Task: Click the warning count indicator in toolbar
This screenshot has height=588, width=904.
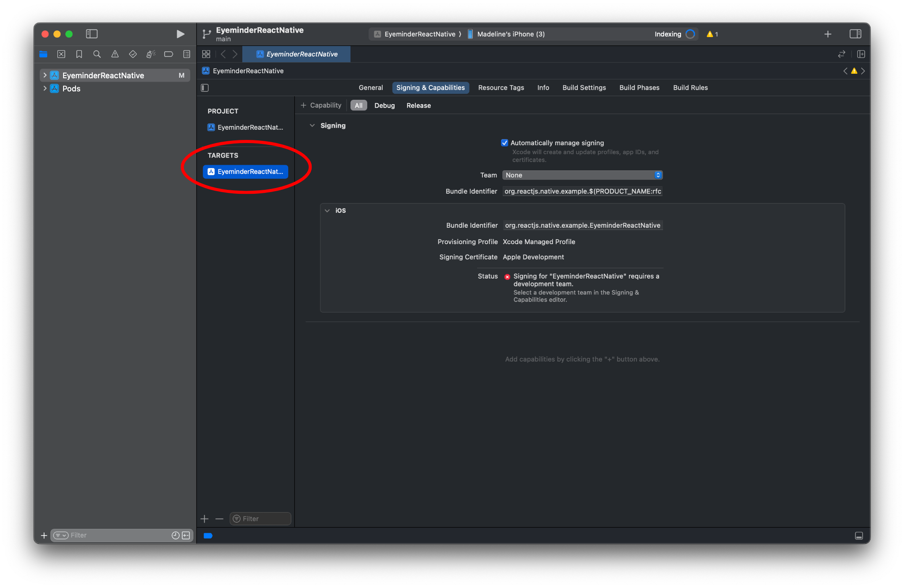Action: click(712, 34)
